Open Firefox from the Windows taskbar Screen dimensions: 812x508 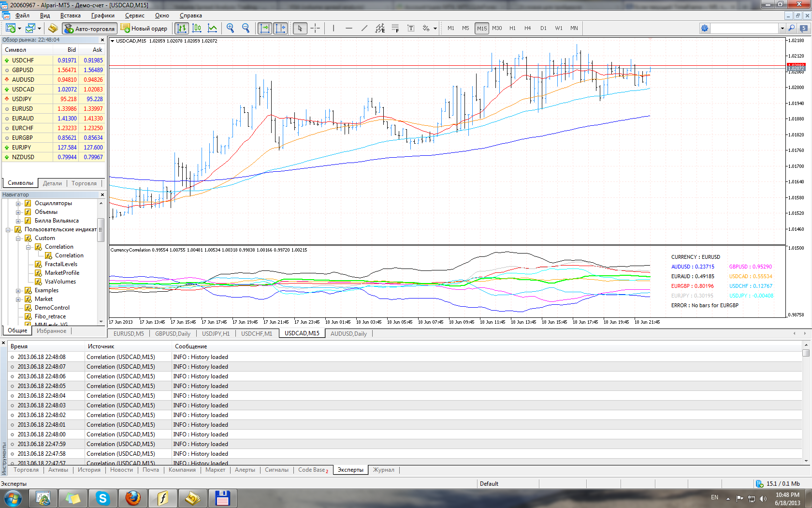(x=133, y=498)
